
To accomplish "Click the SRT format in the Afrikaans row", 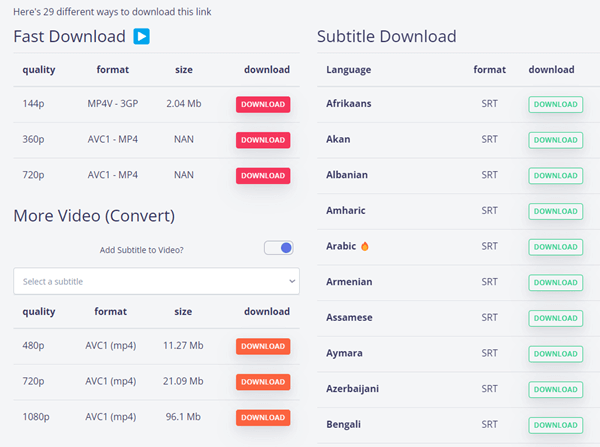I will (489, 103).
